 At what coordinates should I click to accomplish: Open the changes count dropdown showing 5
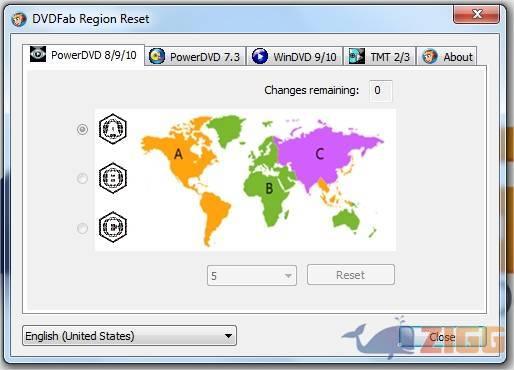point(252,275)
